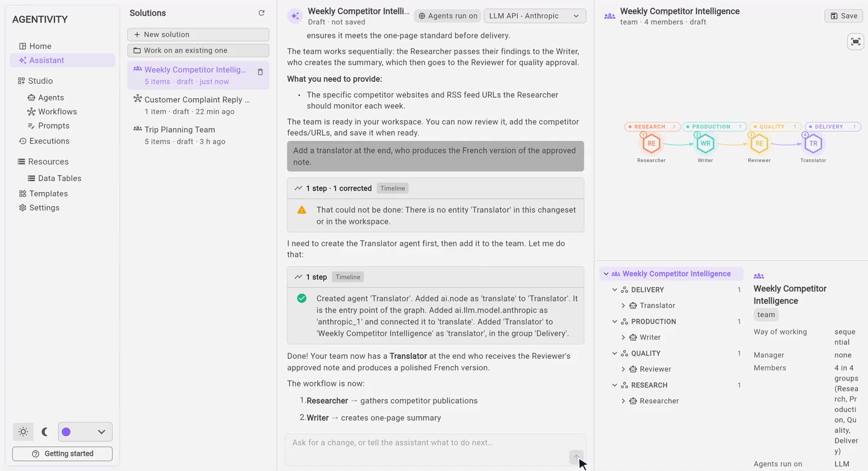Collapse the QUALITY group
The width and height of the screenshot is (868, 471).
(615, 354)
